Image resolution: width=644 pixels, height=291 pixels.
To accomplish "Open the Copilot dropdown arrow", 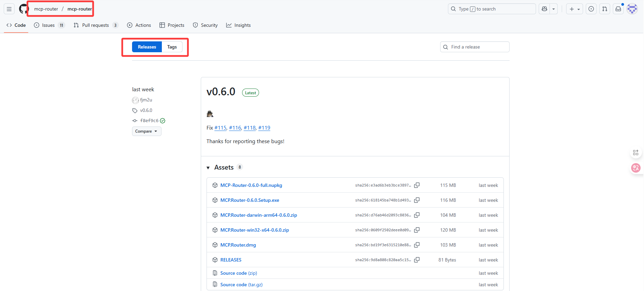I will click(x=554, y=9).
